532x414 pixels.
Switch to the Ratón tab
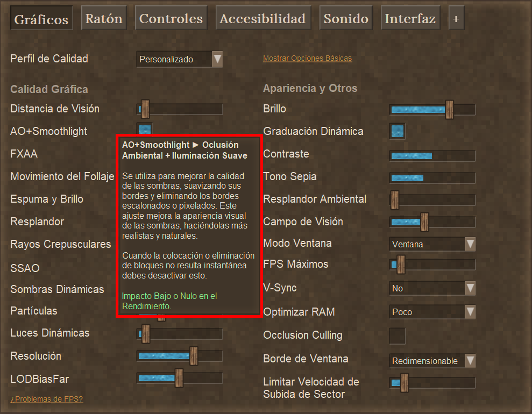coord(104,19)
